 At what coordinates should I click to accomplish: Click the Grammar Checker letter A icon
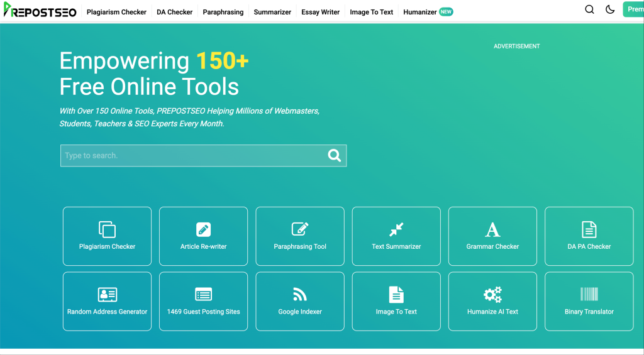492,229
